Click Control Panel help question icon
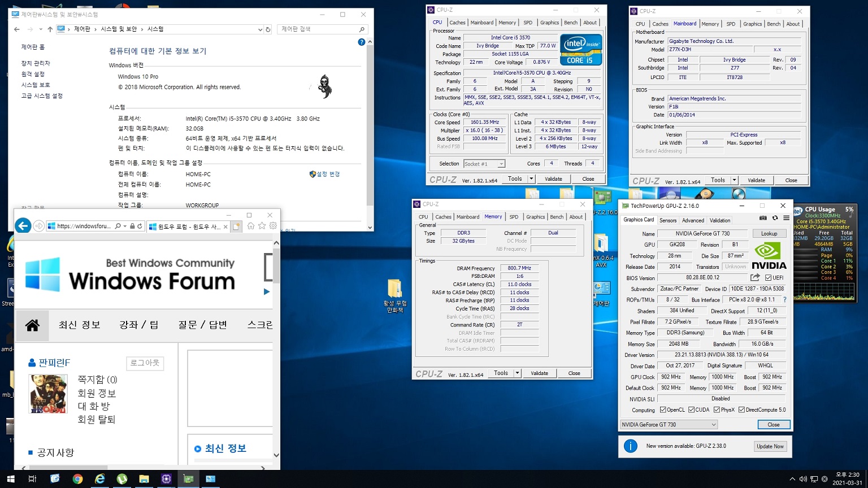This screenshot has height=488, width=868. [362, 42]
